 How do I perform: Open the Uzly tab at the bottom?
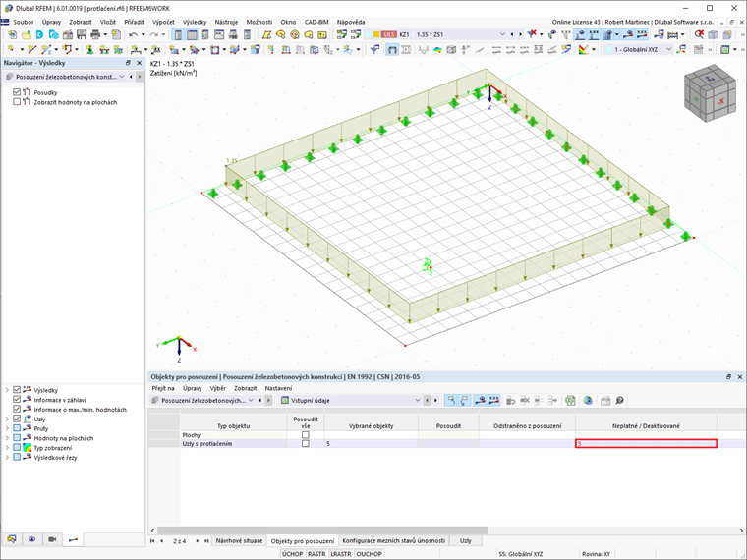point(466,541)
